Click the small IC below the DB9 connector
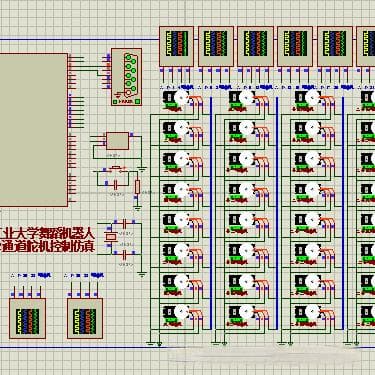The image size is (375, 375). [x=117, y=141]
